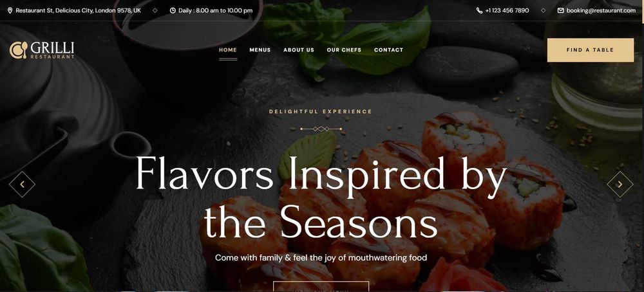Open the Menus navigation item
The image size is (644, 292).
(x=260, y=50)
